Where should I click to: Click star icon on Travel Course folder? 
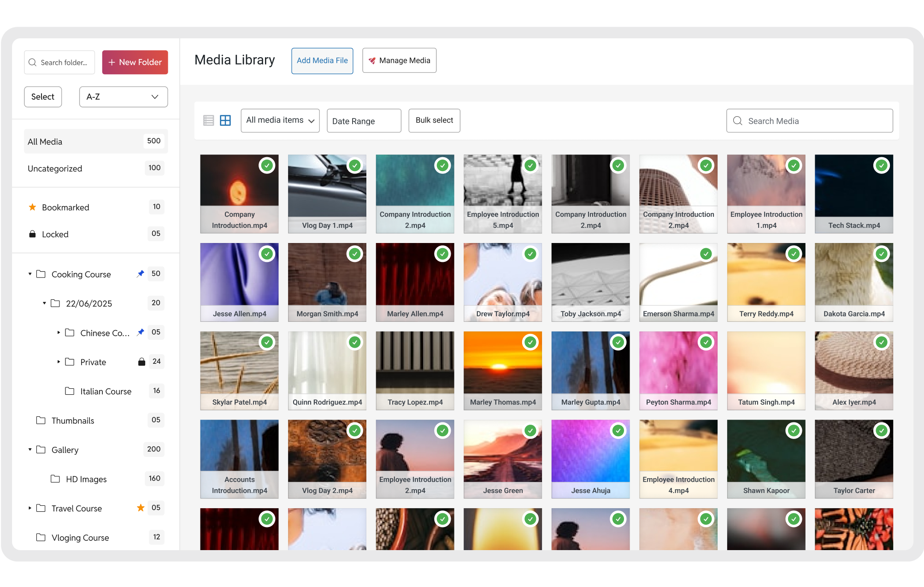click(141, 508)
